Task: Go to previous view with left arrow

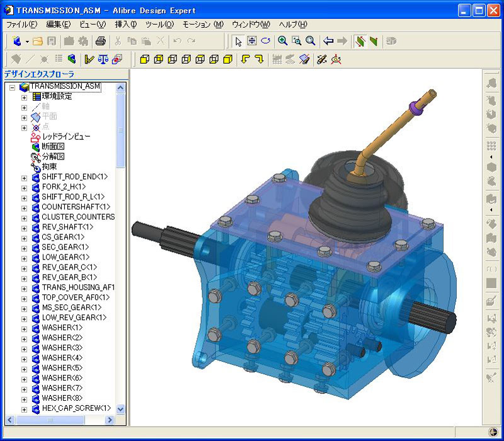Action: 328,42
